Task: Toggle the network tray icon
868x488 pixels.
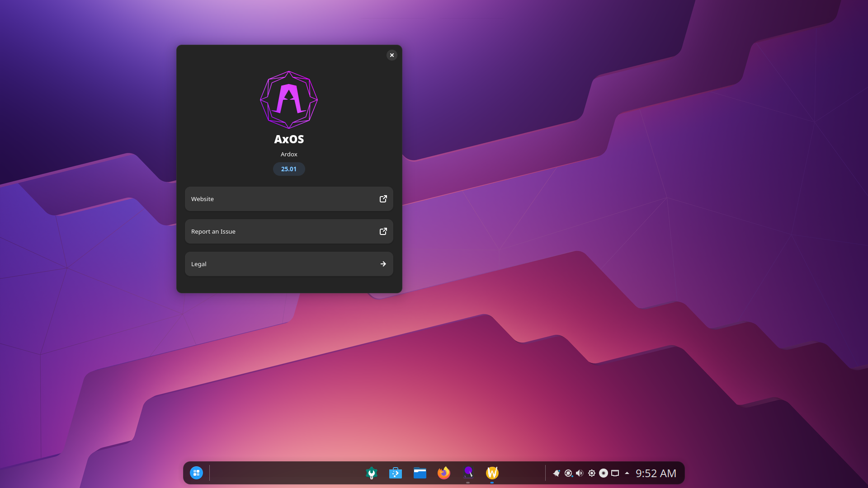Action: 615,473
